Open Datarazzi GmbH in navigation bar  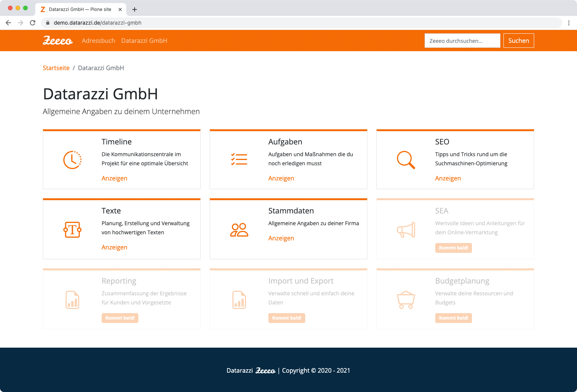[x=144, y=41]
